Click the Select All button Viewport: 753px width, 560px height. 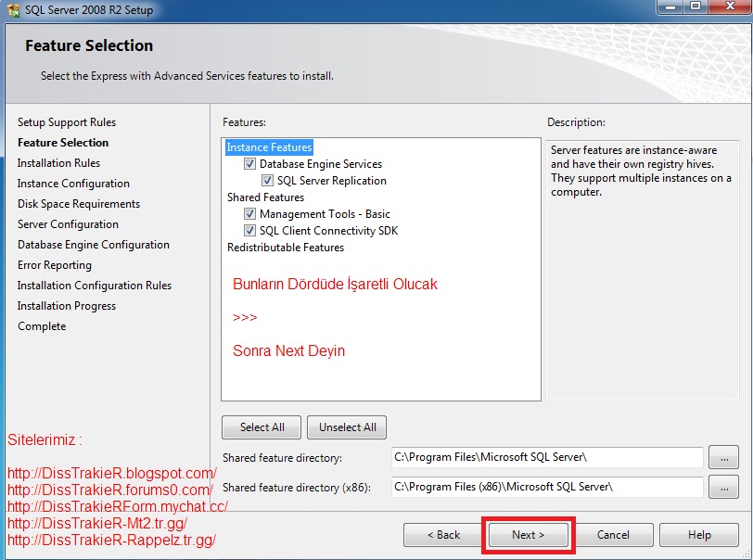(262, 427)
